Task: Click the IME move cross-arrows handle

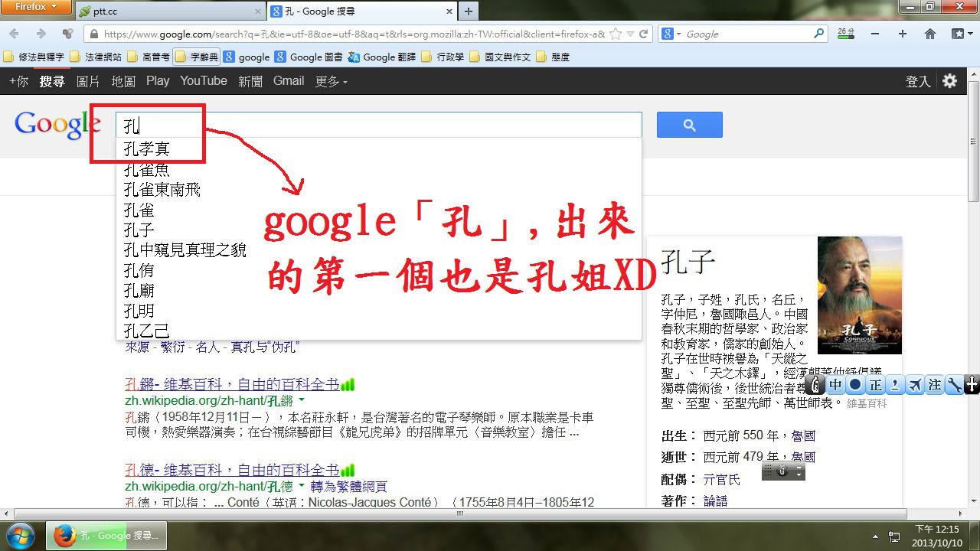Action: 972,385
